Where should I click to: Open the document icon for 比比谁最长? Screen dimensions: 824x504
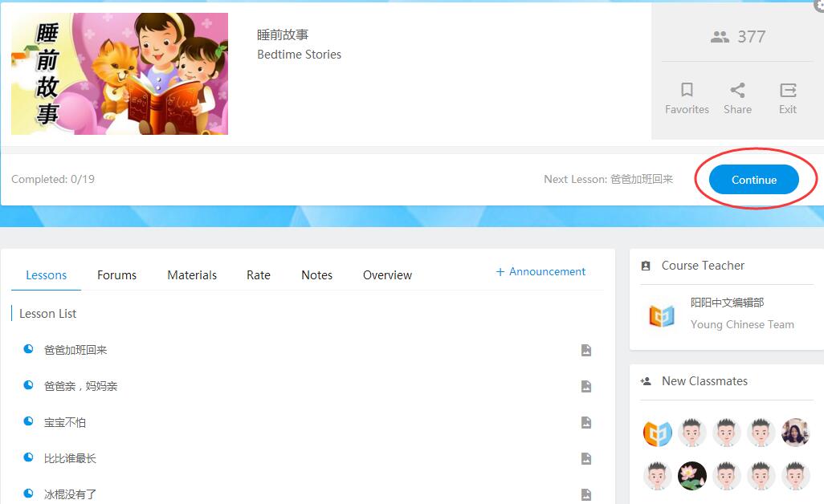click(586, 459)
